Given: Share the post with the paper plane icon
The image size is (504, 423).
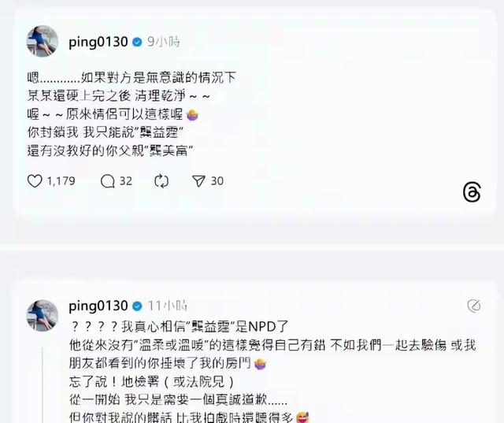Looking at the screenshot, I should (x=198, y=181).
